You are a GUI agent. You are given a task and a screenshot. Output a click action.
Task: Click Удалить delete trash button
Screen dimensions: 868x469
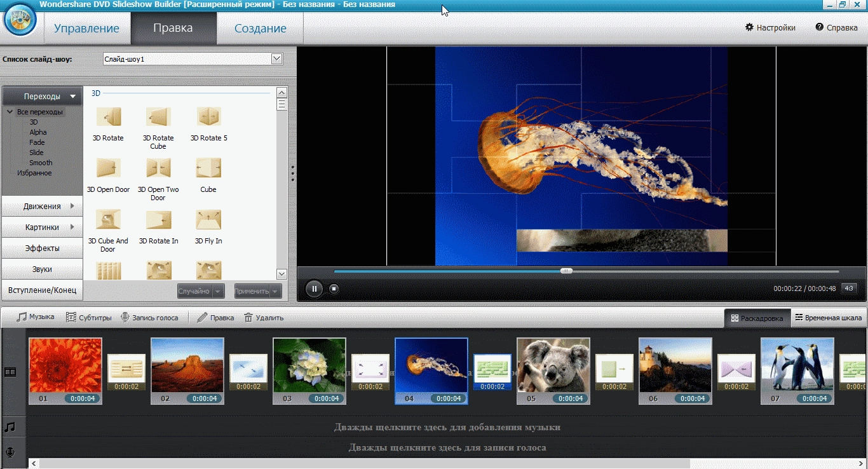pyautogui.click(x=264, y=317)
